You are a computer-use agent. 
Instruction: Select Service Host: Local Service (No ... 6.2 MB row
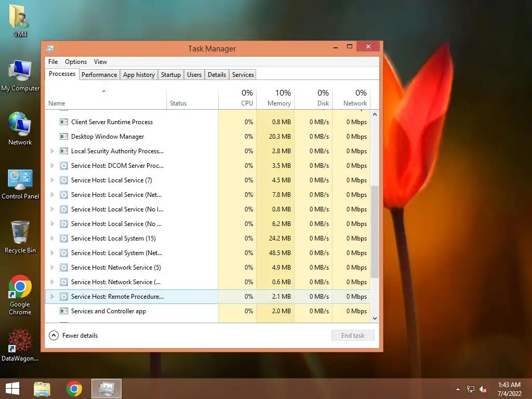(x=207, y=224)
